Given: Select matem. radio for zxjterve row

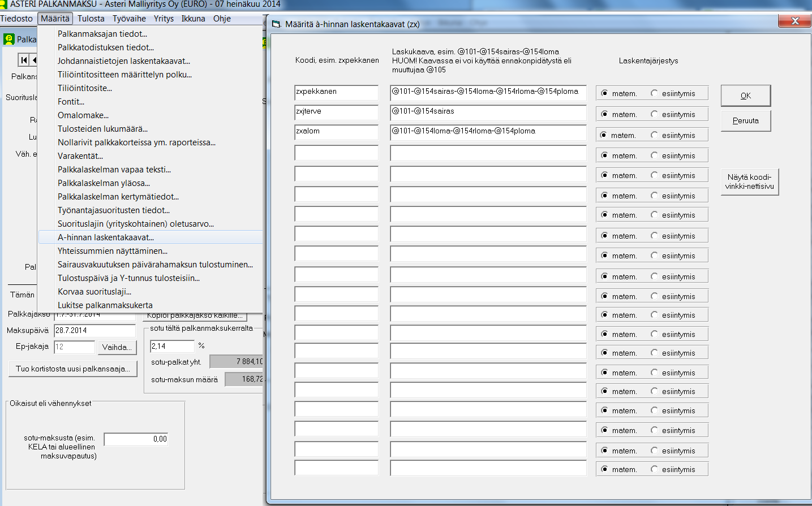Looking at the screenshot, I should pos(604,114).
